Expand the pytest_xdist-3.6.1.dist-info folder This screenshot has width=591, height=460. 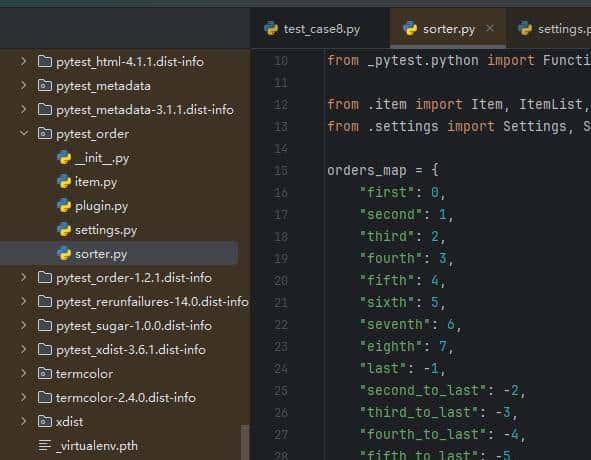[23, 350]
